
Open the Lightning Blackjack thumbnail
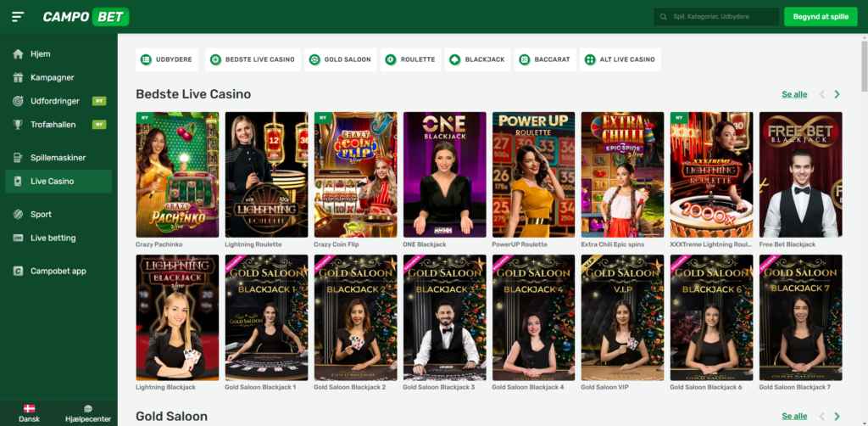pos(177,317)
